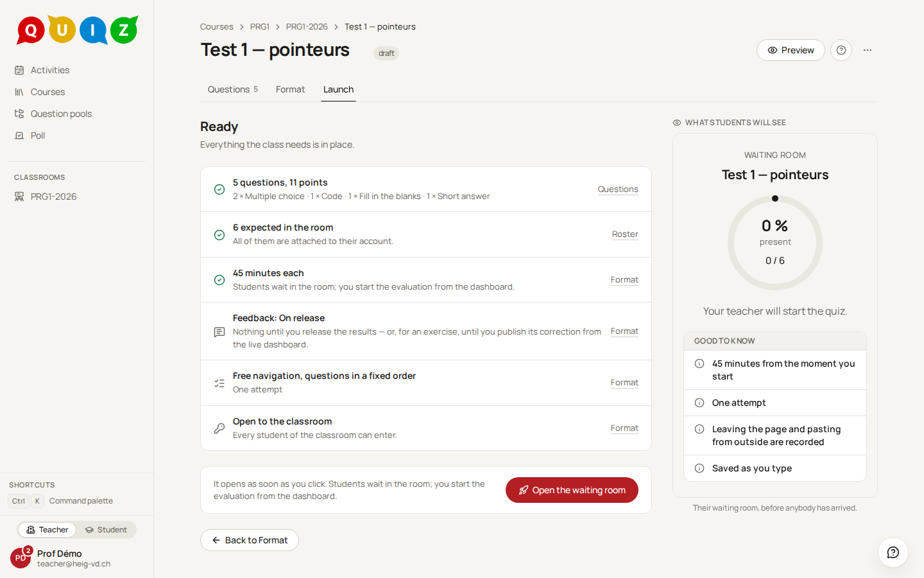Click info icon beside 45 minutes from the moment

click(x=699, y=363)
